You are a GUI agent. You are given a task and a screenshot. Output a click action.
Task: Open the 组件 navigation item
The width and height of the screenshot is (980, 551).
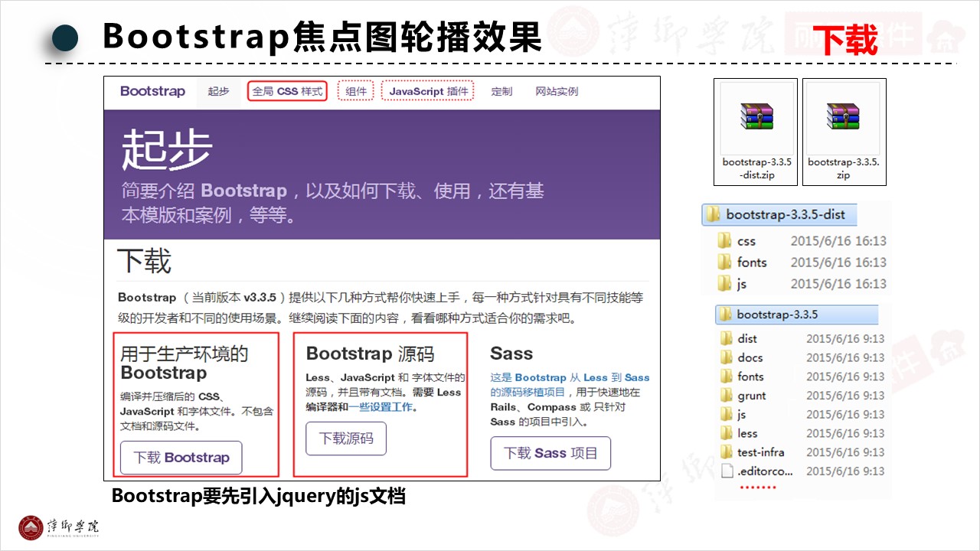pyautogui.click(x=356, y=92)
